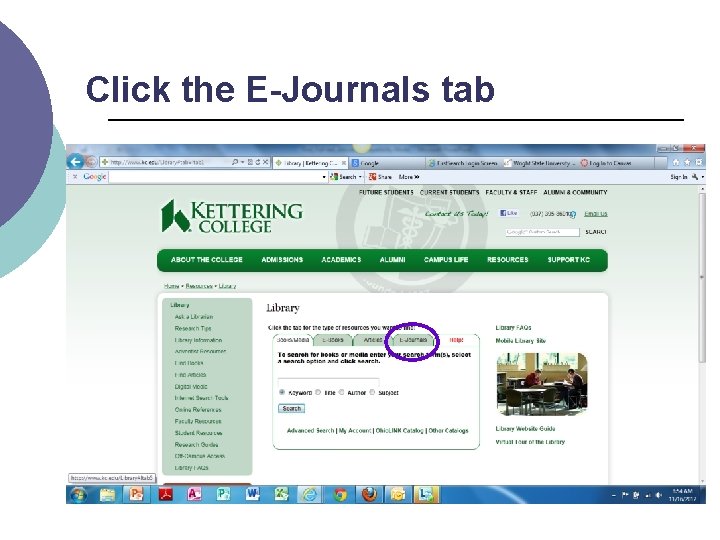Open Microsoft Access from the taskbar

194,495
